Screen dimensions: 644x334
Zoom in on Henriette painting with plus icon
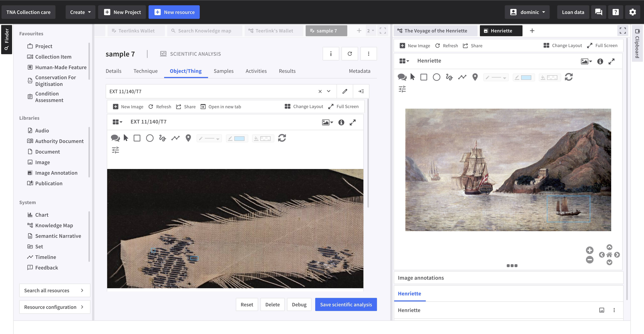click(x=589, y=250)
